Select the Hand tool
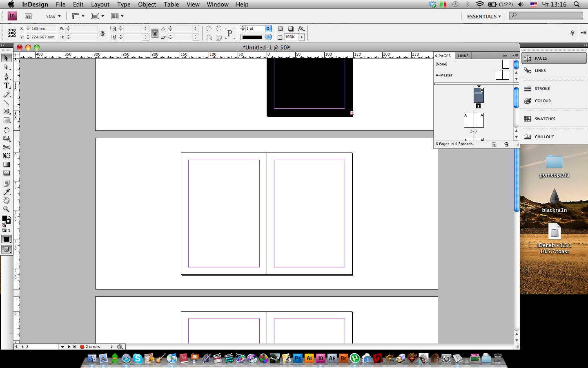The height and width of the screenshot is (368, 588). [x=6, y=200]
